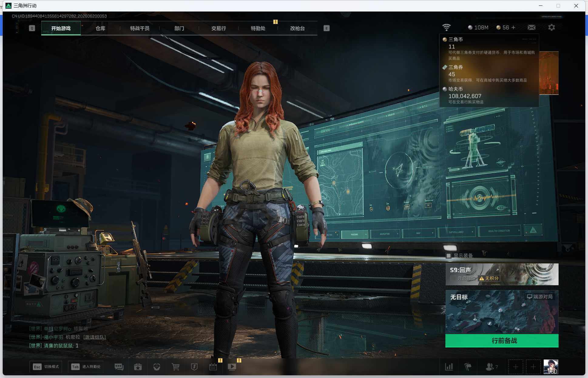Click the Wi-Fi network status icon
This screenshot has width=588, height=378.
point(446,28)
